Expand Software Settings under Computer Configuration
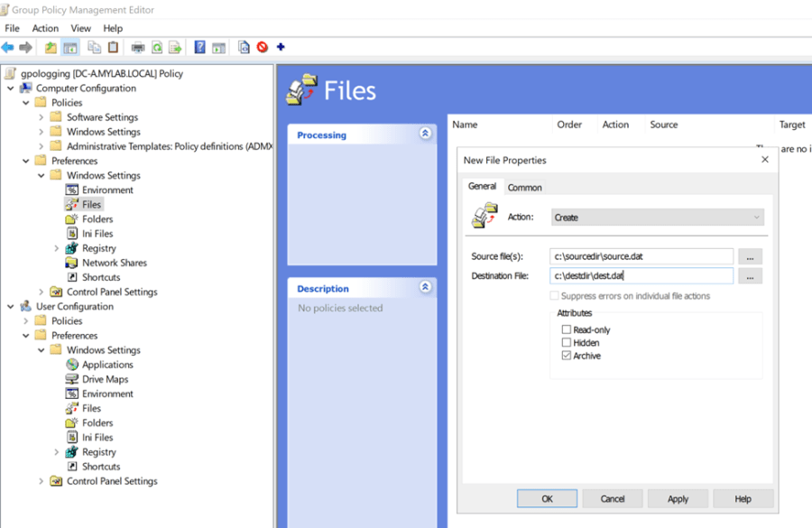The height and width of the screenshot is (528, 812). [42, 117]
